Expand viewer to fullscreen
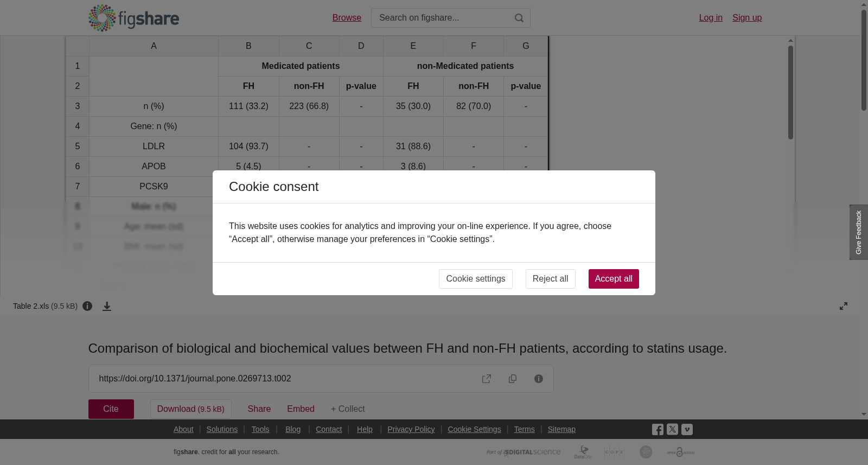Viewport: 868px width, 465px height. [x=844, y=306]
